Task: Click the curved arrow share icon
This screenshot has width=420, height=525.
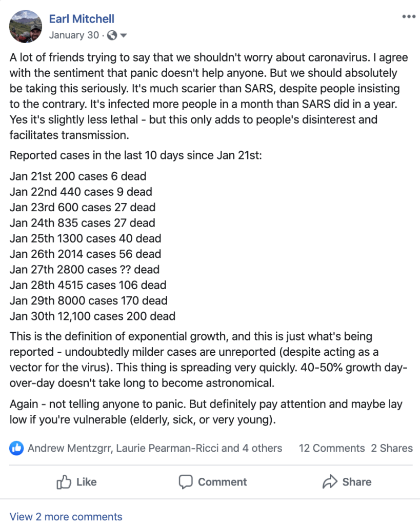Action: coord(329,482)
